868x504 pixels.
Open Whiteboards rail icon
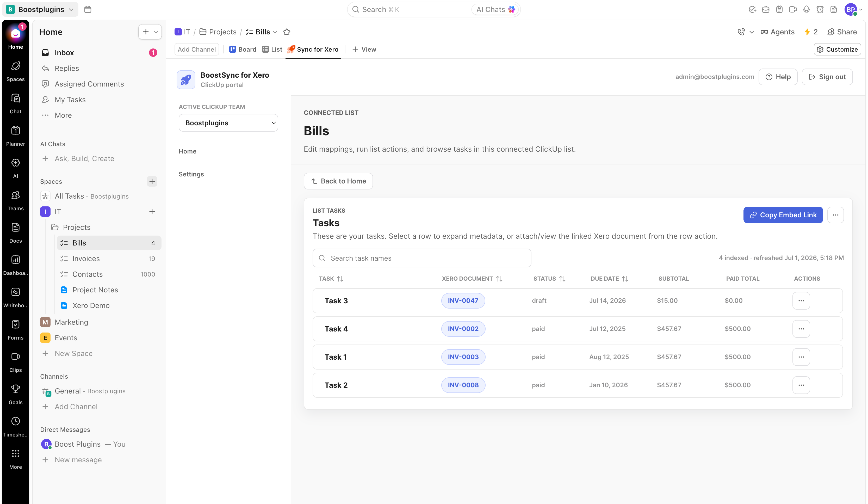pyautogui.click(x=16, y=298)
